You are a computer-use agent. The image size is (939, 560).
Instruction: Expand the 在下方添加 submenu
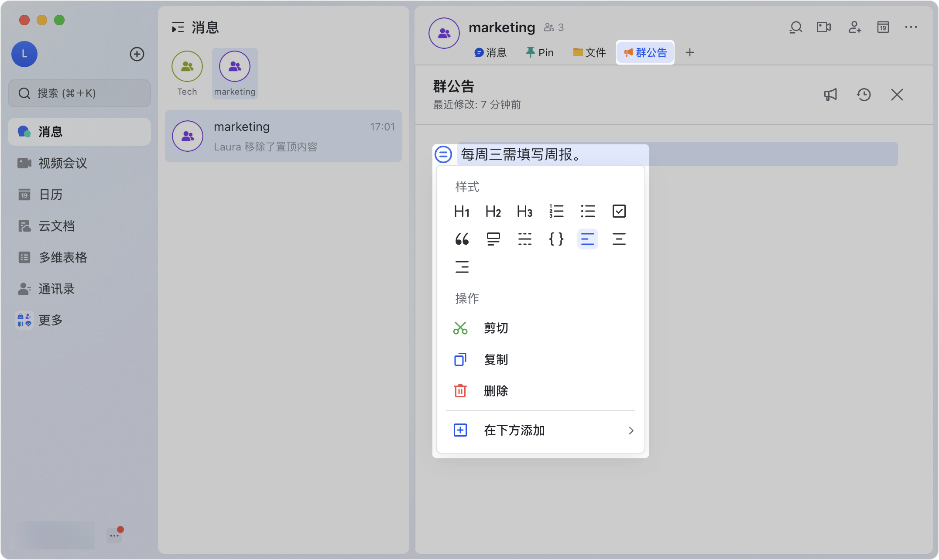click(x=540, y=430)
